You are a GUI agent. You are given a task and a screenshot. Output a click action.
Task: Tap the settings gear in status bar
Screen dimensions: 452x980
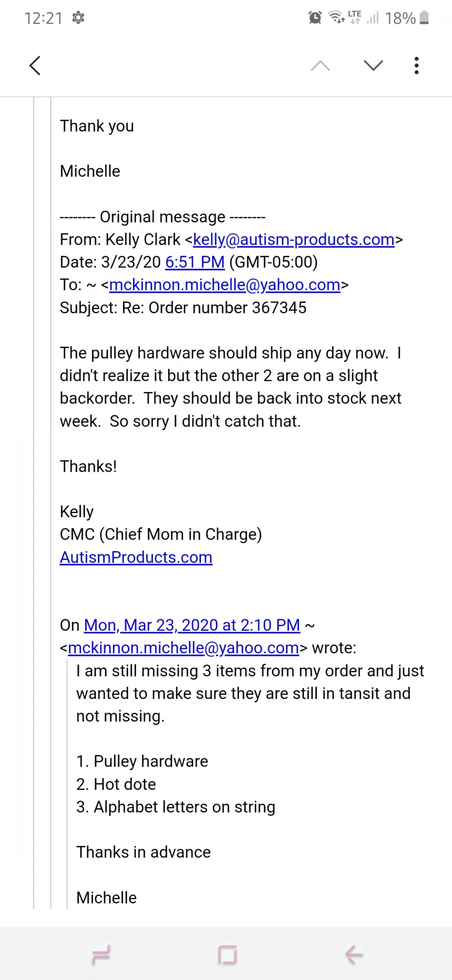(78, 18)
